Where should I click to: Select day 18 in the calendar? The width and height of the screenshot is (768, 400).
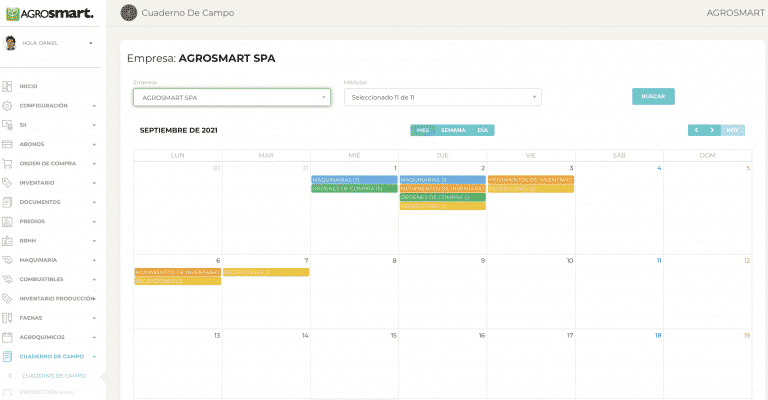click(658, 335)
